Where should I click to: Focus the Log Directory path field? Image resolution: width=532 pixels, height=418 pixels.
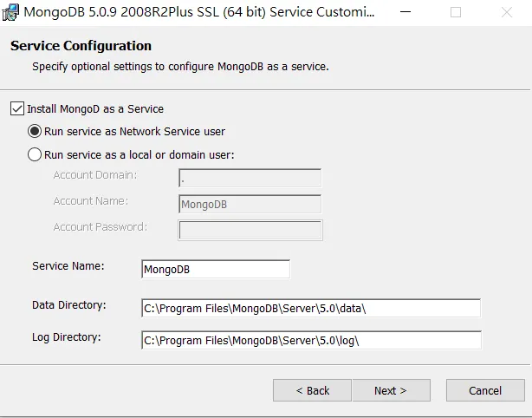[310, 341]
